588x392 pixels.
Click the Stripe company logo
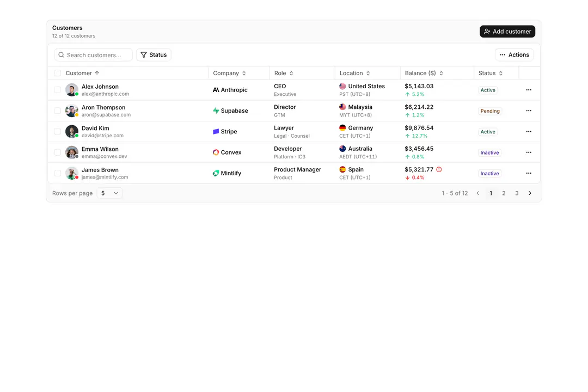(x=216, y=132)
